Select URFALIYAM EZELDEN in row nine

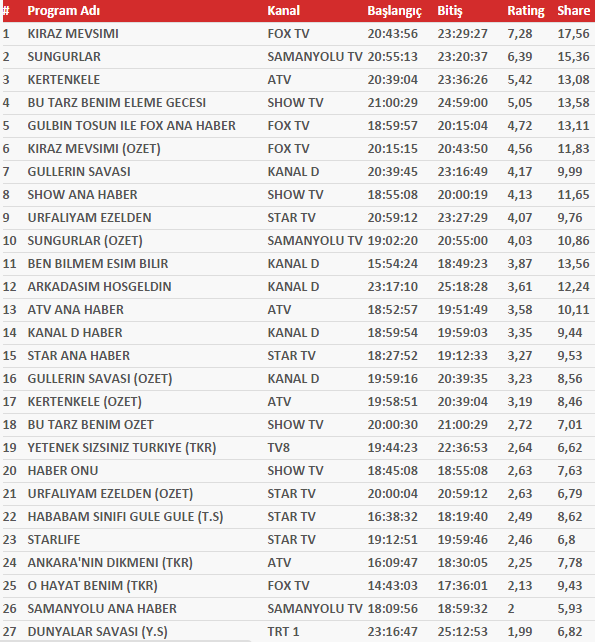89,217
